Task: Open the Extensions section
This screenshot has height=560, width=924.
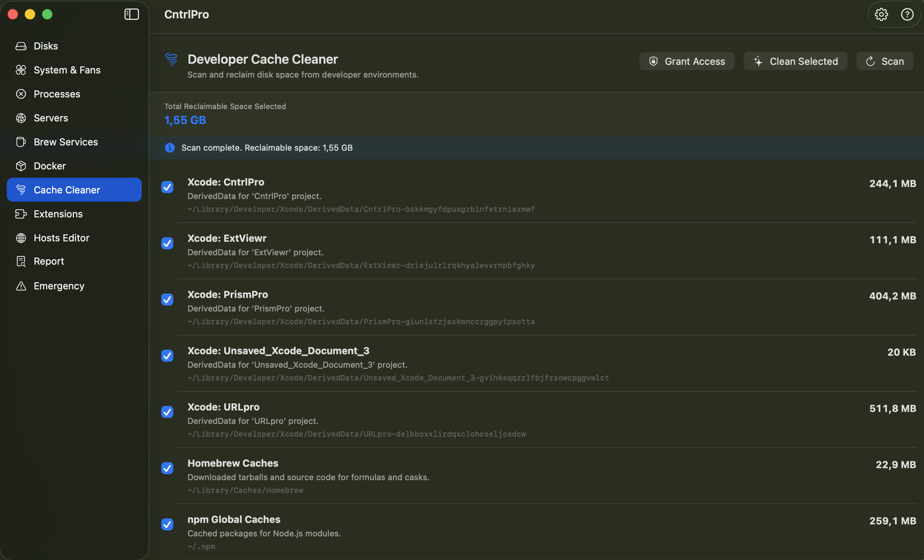Action: (x=74, y=214)
